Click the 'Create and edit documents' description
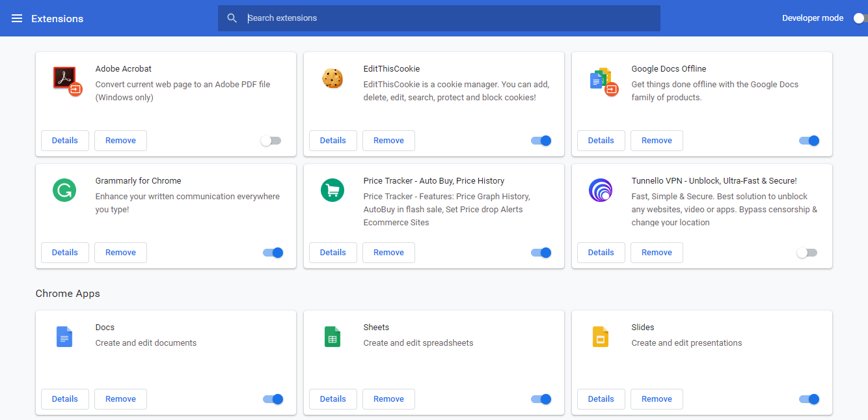Viewport: 868px width, 420px height. tap(146, 343)
